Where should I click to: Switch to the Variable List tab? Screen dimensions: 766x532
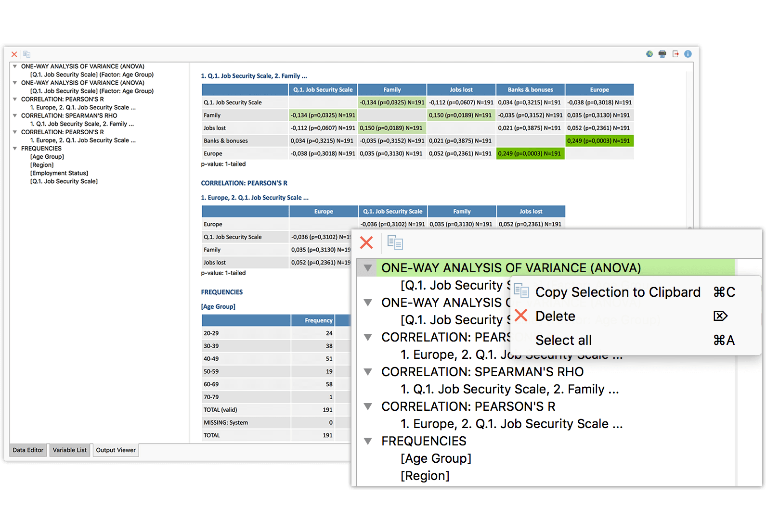coord(70,450)
